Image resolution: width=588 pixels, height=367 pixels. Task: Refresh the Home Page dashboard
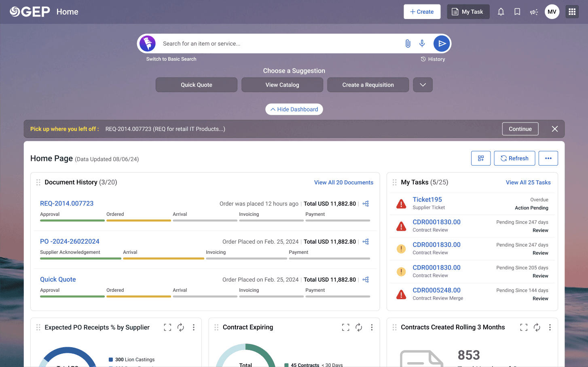[515, 158]
